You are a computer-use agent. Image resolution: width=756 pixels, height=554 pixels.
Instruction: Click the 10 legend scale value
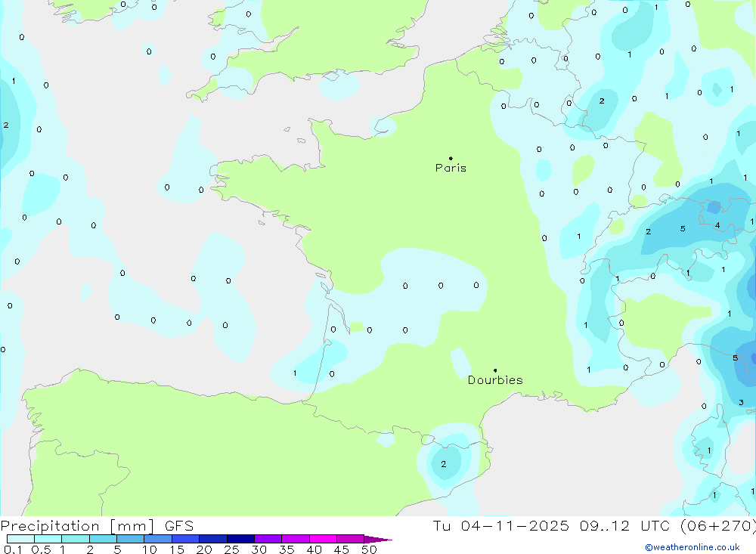tap(149, 549)
